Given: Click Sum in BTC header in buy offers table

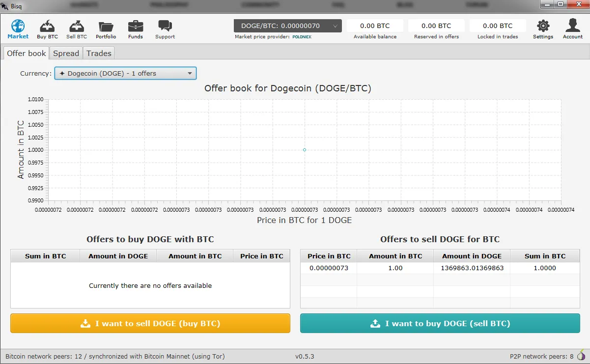Looking at the screenshot, I should coord(45,256).
